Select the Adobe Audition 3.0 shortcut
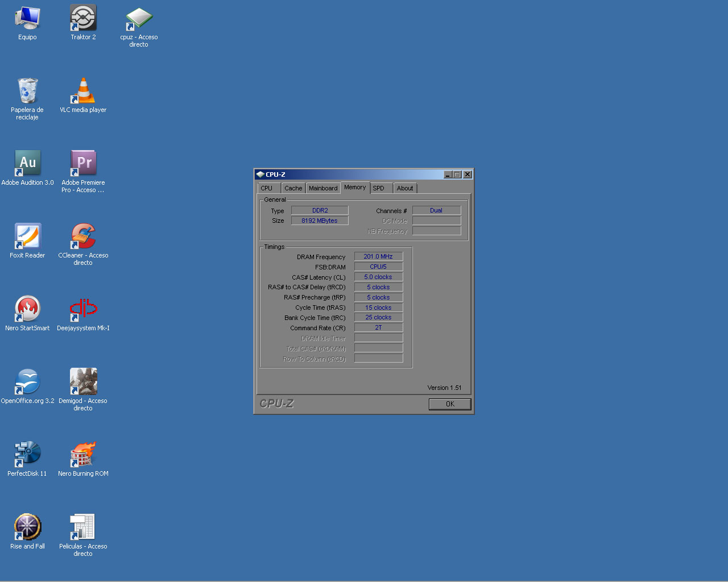Image resolution: width=728 pixels, height=582 pixels. (27, 164)
